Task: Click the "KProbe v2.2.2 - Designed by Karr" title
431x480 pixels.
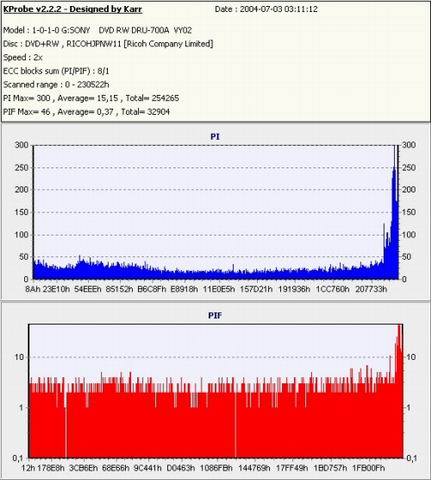Action: pyautogui.click(x=73, y=9)
